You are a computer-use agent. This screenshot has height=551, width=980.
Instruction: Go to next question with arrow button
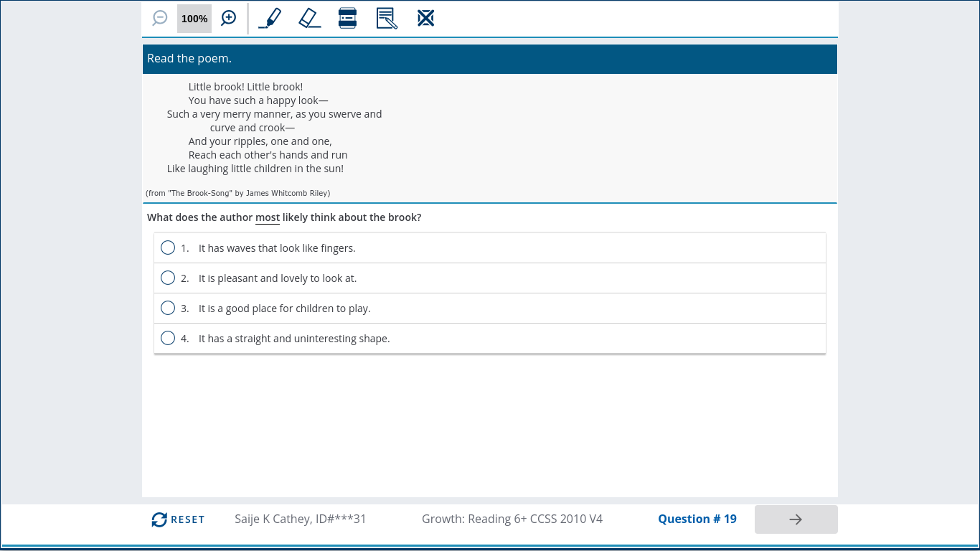coord(796,519)
